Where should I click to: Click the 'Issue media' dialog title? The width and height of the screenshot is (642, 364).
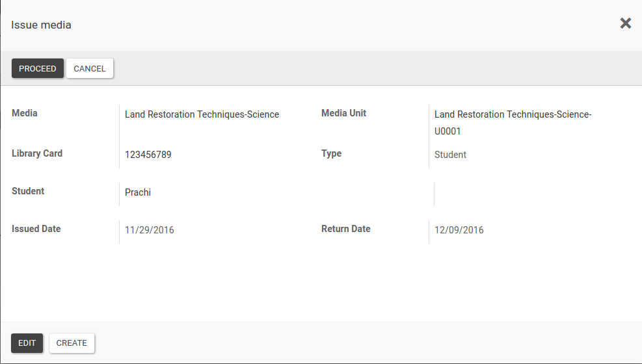pyautogui.click(x=41, y=25)
